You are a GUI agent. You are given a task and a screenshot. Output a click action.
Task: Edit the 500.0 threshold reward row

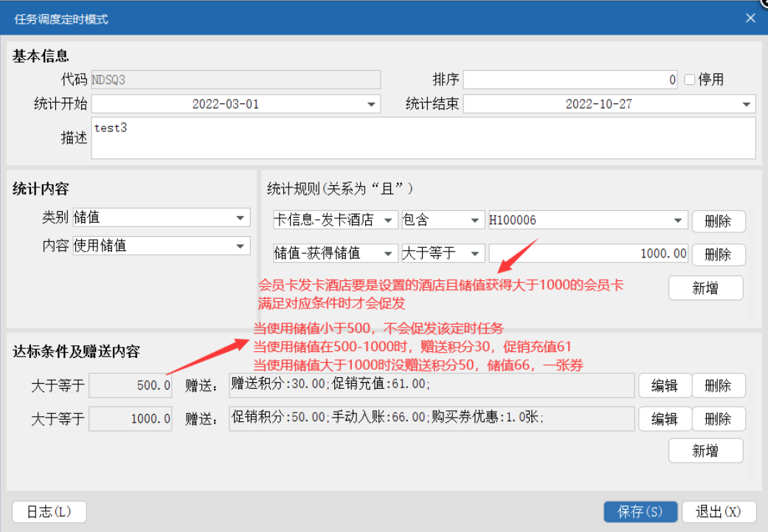coord(664,385)
